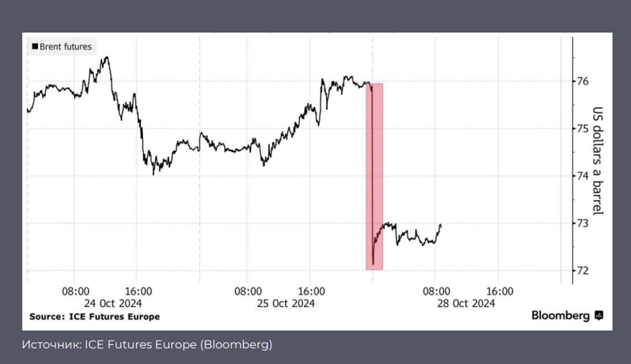Image resolution: width=631 pixels, height=364 pixels.
Task: Click the Источник: ICE Futures Europe caption
Action: tap(147, 344)
